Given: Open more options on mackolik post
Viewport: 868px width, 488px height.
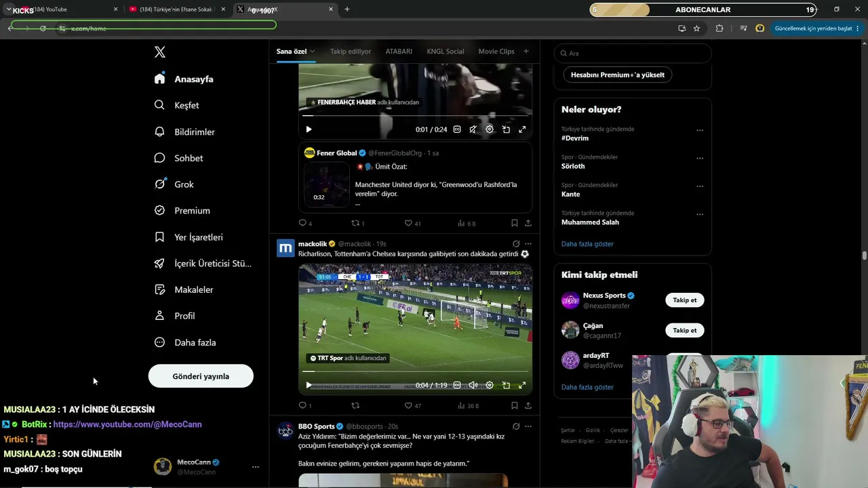Looking at the screenshot, I should click(x=528, y=244).
